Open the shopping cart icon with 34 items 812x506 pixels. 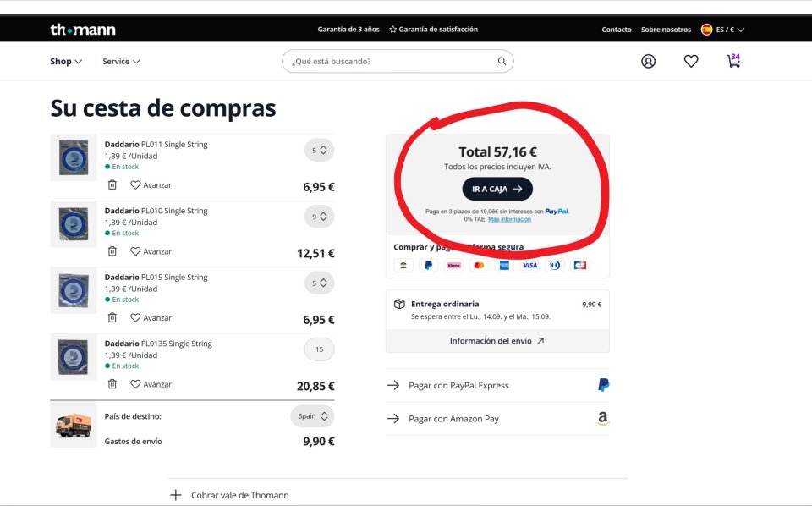click(734, 61)
